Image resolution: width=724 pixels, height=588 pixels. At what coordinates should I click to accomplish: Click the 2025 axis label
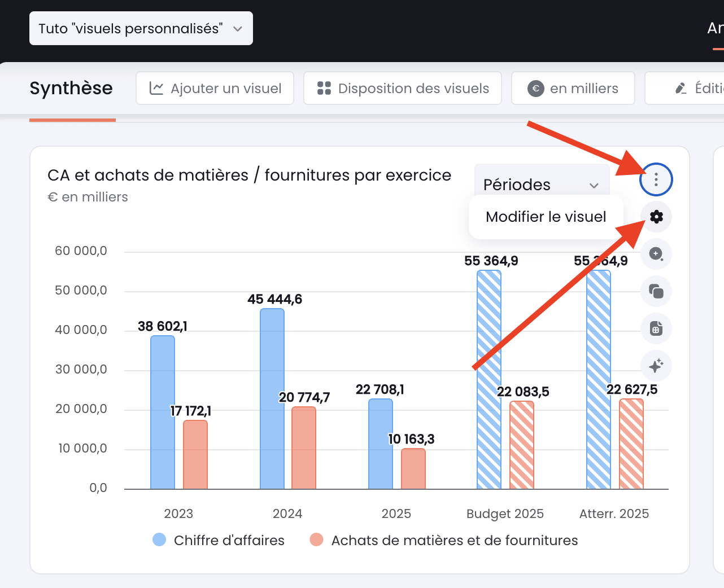tap(396, 514)
